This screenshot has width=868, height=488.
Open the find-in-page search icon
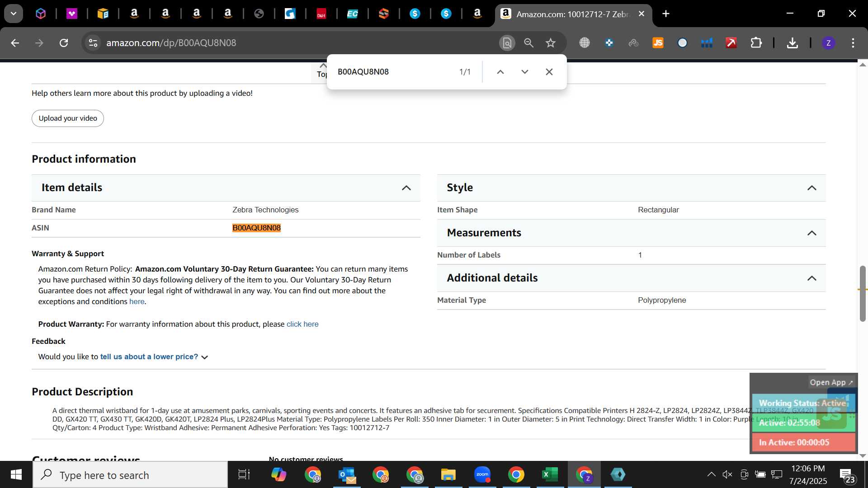[507, 43]
